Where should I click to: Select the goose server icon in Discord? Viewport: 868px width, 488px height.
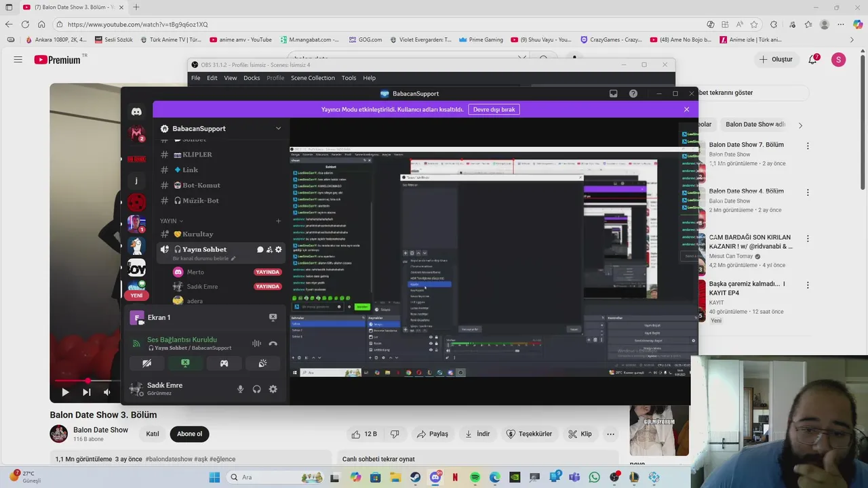tap(136, 245)
